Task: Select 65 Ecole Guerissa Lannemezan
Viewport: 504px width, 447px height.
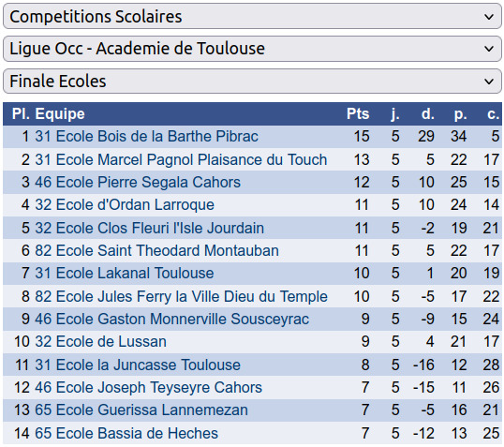Action: point(141,410)
